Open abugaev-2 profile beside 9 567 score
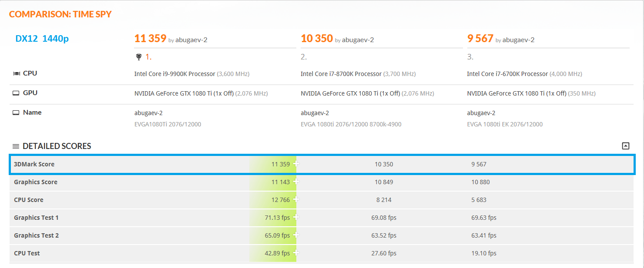This screenshot has height=268, width=644. coord(518,40)
